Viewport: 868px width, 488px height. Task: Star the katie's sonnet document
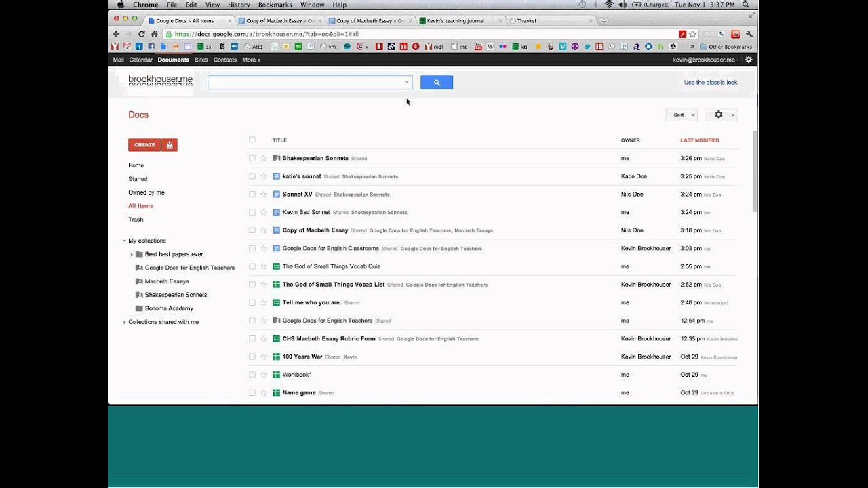tap(264, 176)
